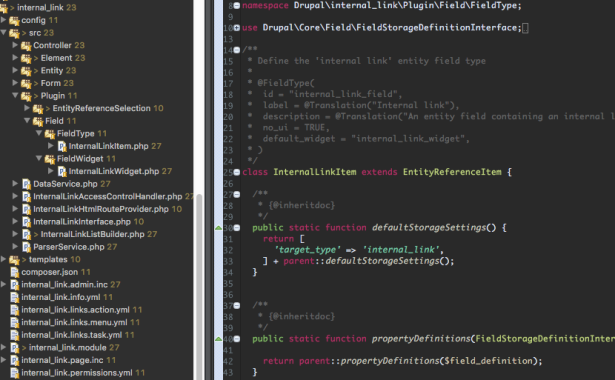Click line number 32 in gutter

[x=228, y=250]
